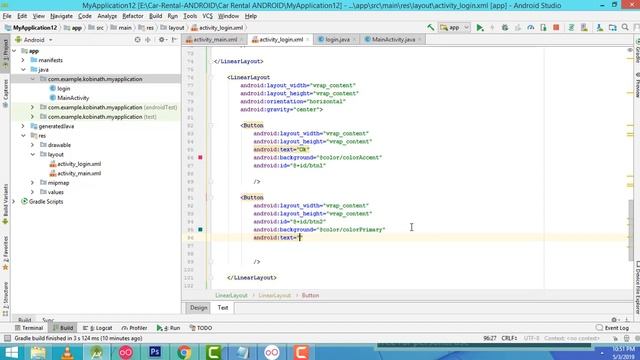Open the Project side tool window tab
The height and width of the screenshot is (360, 640).
[x=5, y=53]
